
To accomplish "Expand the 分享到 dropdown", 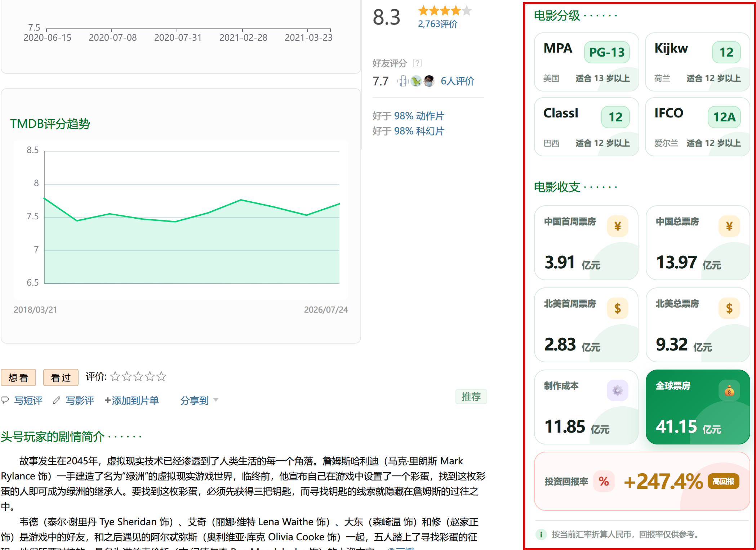I will 199,400.
